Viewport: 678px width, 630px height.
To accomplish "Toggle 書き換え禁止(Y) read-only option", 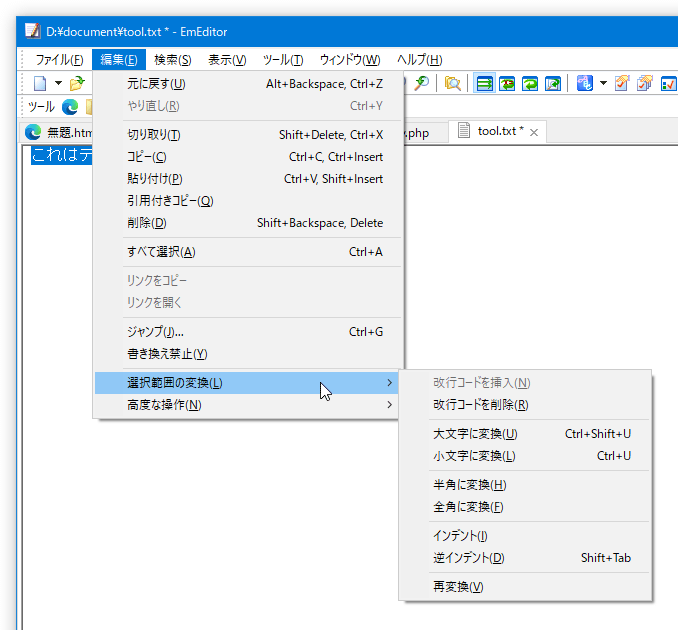I will pos(249,354).
